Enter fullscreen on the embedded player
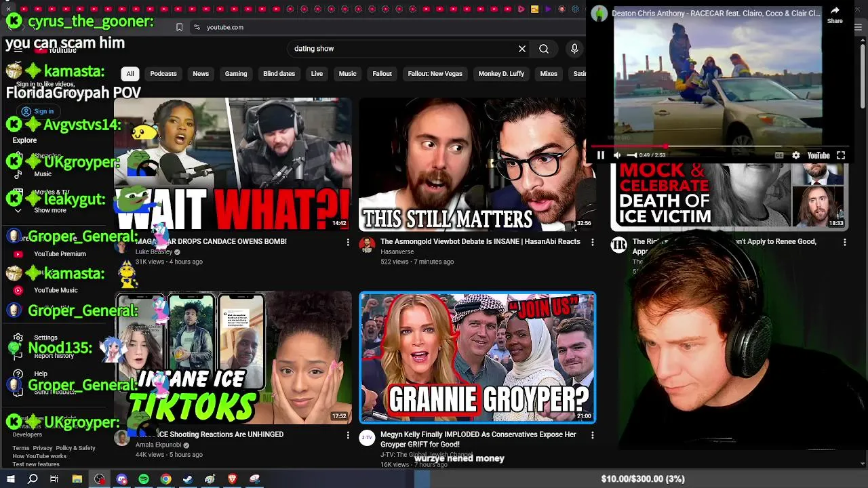Viewport: 868px width, 488px height. [841, 155]
